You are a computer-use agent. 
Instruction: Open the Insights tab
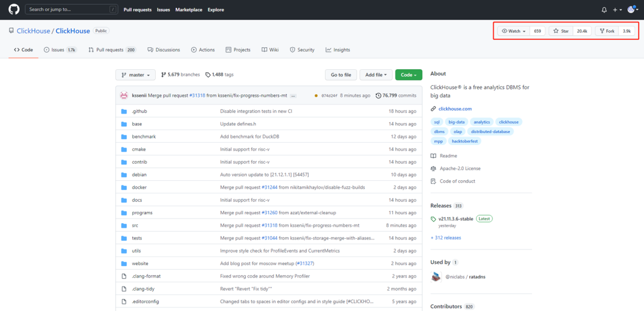[338, 50]
